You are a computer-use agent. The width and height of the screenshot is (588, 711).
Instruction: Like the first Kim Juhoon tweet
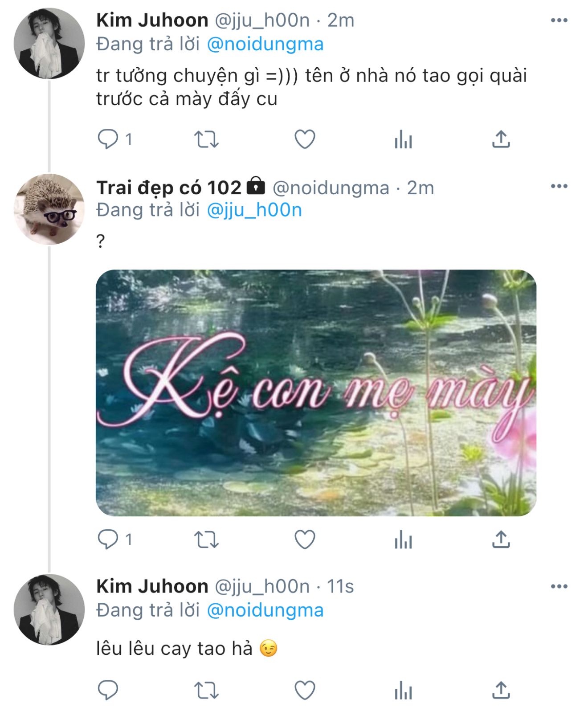tap(305, 139)
